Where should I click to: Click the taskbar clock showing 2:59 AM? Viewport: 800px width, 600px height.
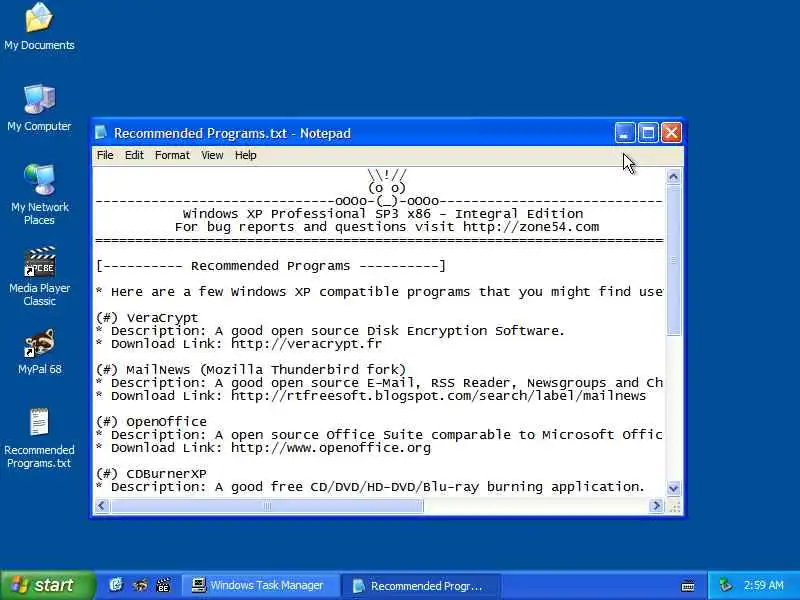(x=763, y=585)
